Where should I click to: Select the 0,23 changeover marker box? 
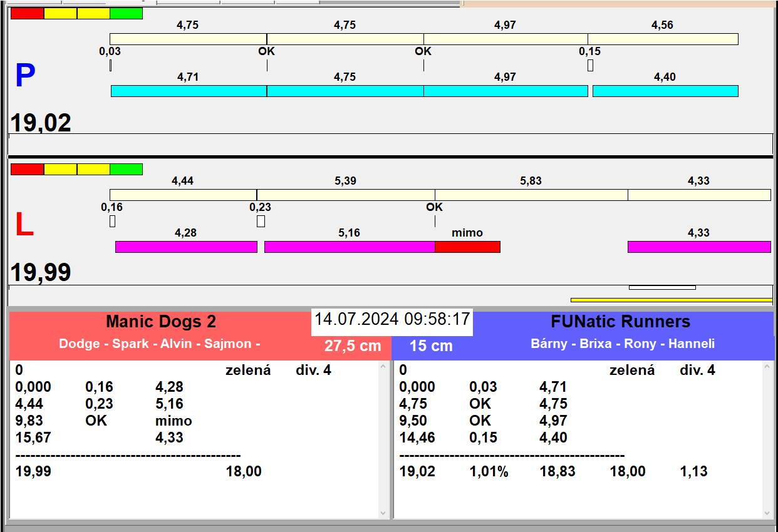point(261,221)
